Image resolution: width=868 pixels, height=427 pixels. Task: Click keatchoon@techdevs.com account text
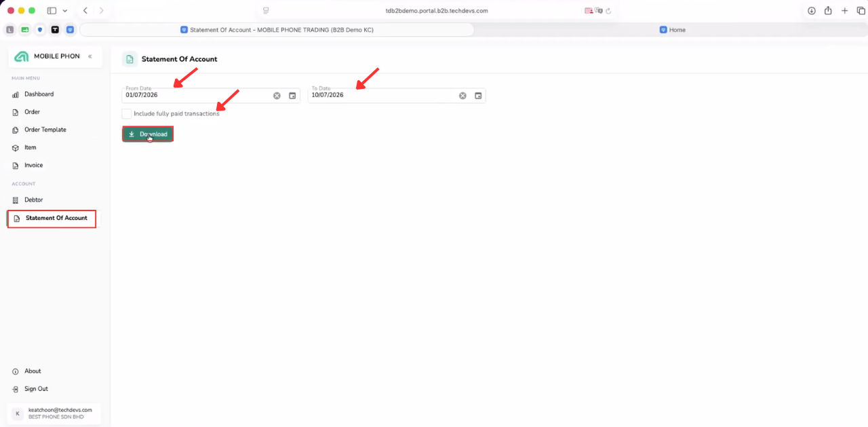click(x=60, y=410)
